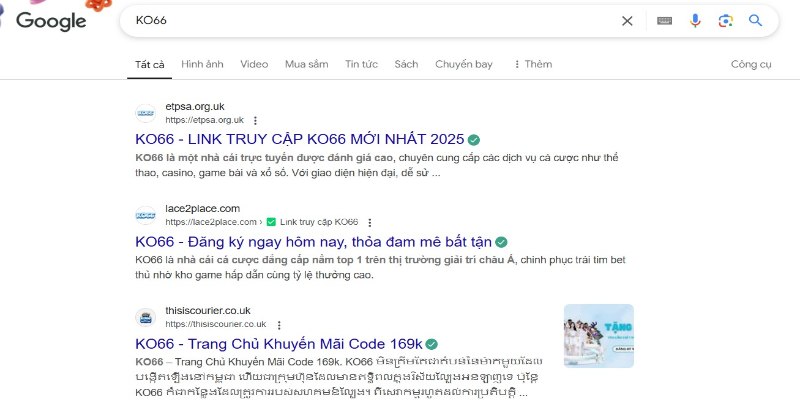The image size is (800, 400).
Task: Click the blue magnifier search button
Action: click(756, 20)
